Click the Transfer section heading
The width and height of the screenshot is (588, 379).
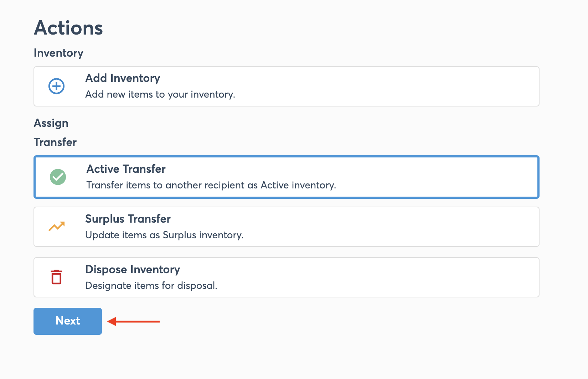coord(55,142)
